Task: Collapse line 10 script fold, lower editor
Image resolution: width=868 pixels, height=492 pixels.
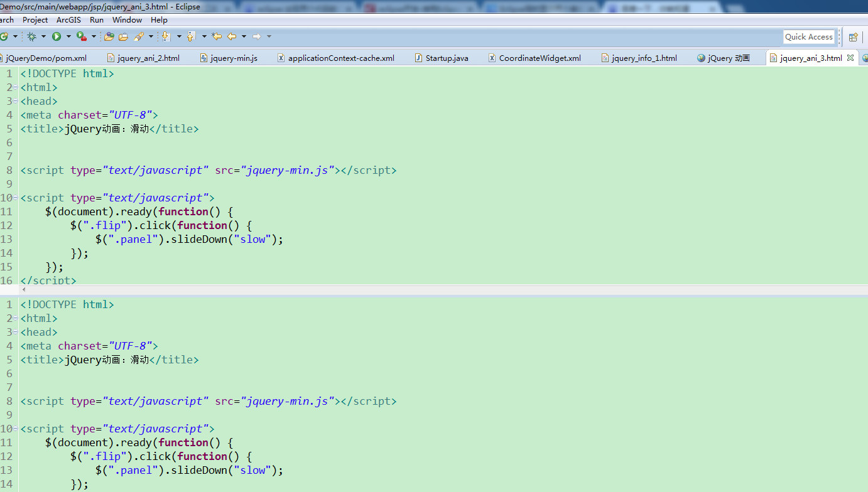Action: point(16,429)
